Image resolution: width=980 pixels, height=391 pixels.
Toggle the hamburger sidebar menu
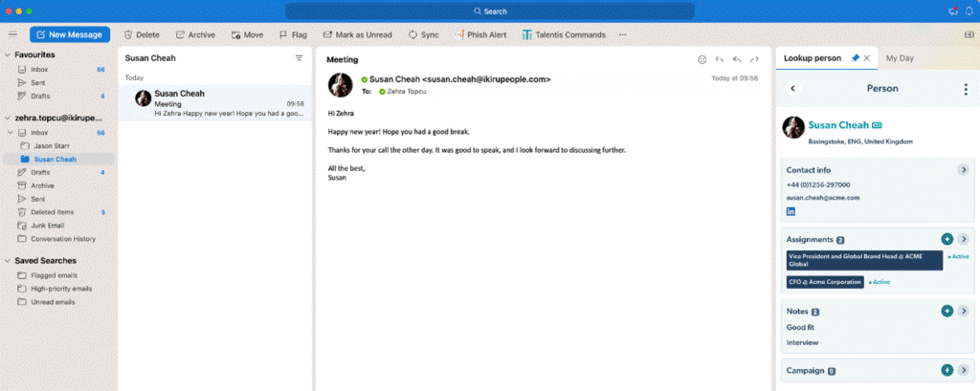[x=13, y=34]
